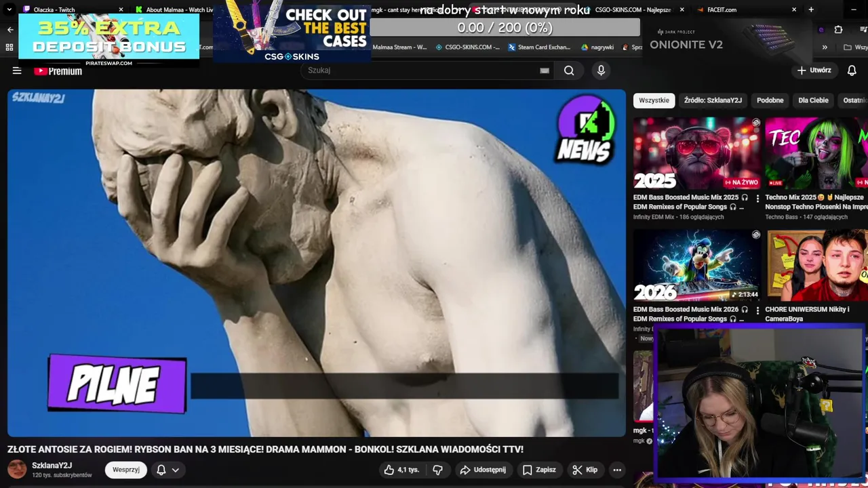Click the video player to pause playback
The image size is (868, 488).
click(317, 263)
